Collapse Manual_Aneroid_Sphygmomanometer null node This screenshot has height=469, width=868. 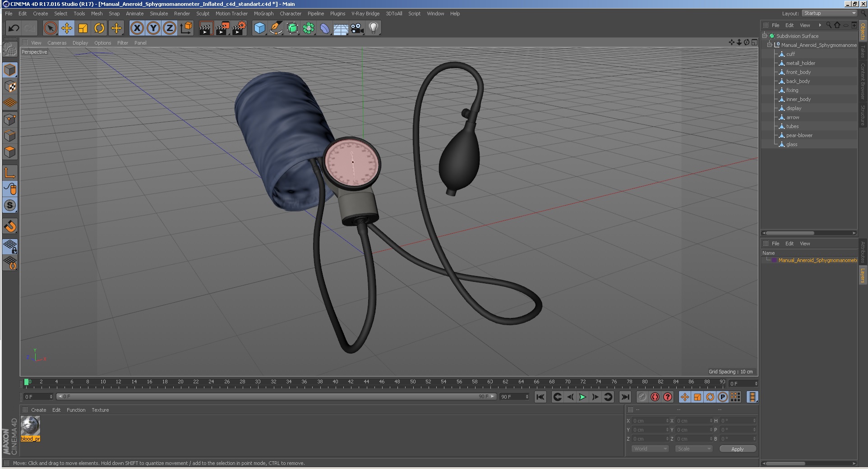(770, 45)
